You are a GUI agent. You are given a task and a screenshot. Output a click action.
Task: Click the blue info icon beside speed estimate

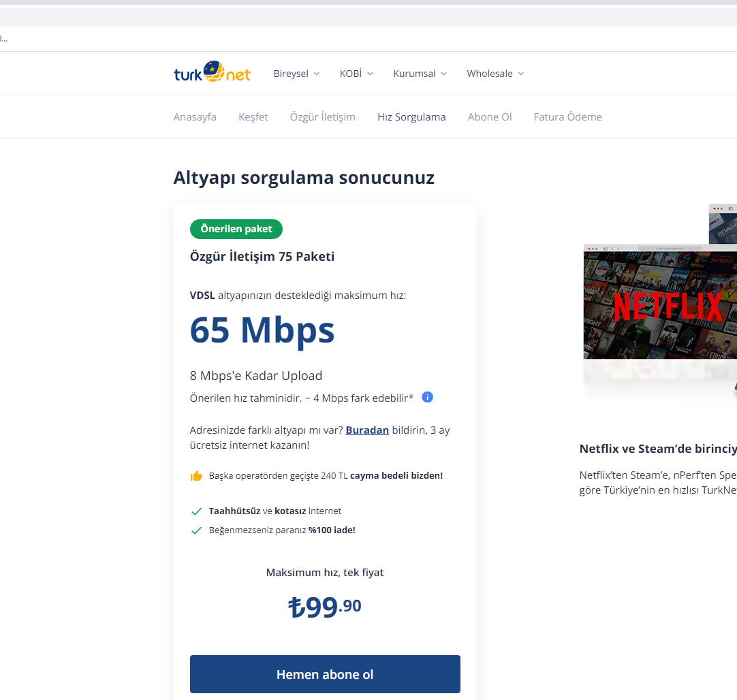coord(427,398)
